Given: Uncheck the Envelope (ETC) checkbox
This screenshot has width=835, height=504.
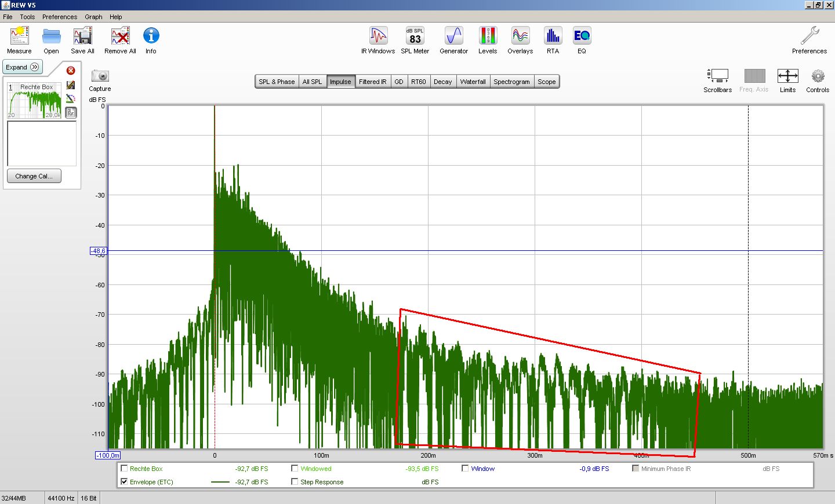Looking at the screenshot, I should click(124, 481).
